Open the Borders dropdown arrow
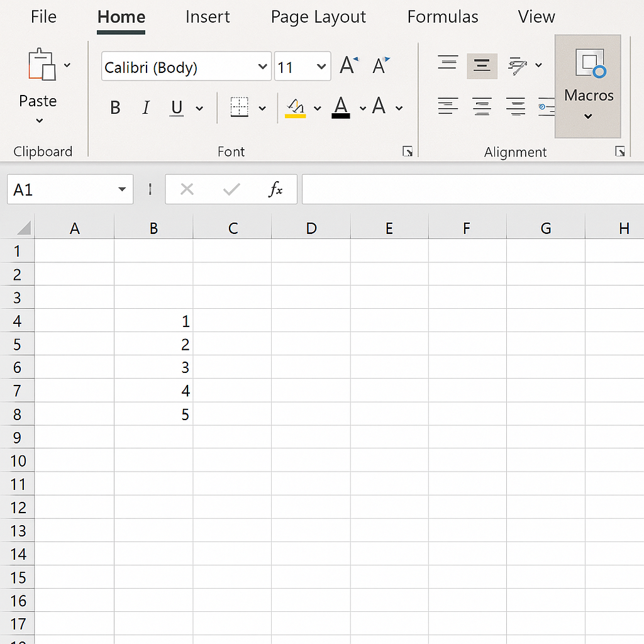The width and height of the screenshot is (644, 644). [x=262, y=108]
